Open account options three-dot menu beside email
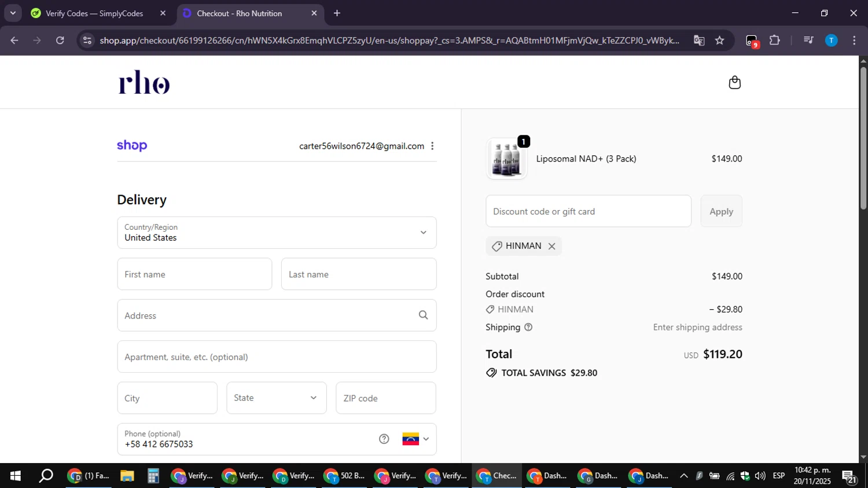The height and width of the screenshot is (488, 868). coord(432,146)
